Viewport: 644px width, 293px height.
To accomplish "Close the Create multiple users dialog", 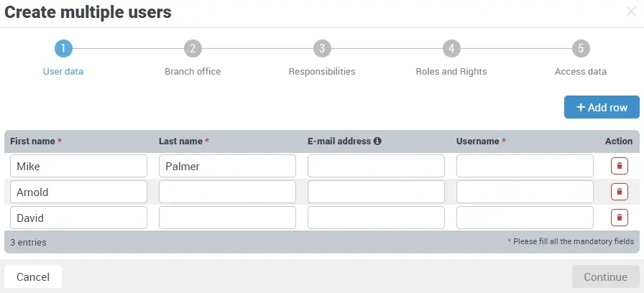I will pyautogui.click(x=631, y=11).
